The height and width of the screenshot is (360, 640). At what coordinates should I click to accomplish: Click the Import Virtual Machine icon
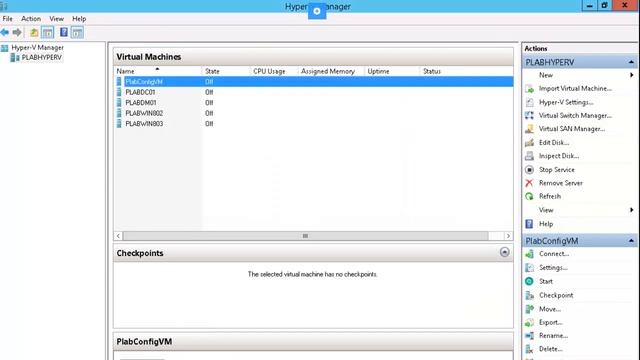pos(529,89)
